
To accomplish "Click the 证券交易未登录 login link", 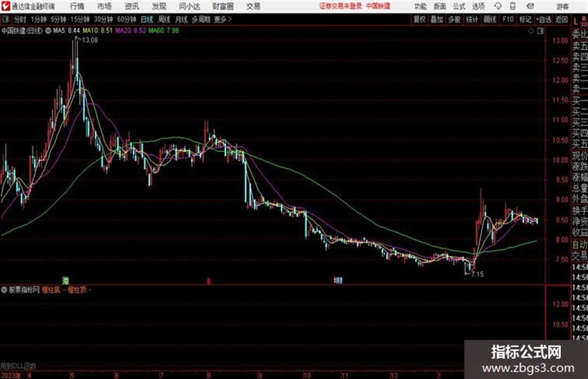I will tap(341, 6).
